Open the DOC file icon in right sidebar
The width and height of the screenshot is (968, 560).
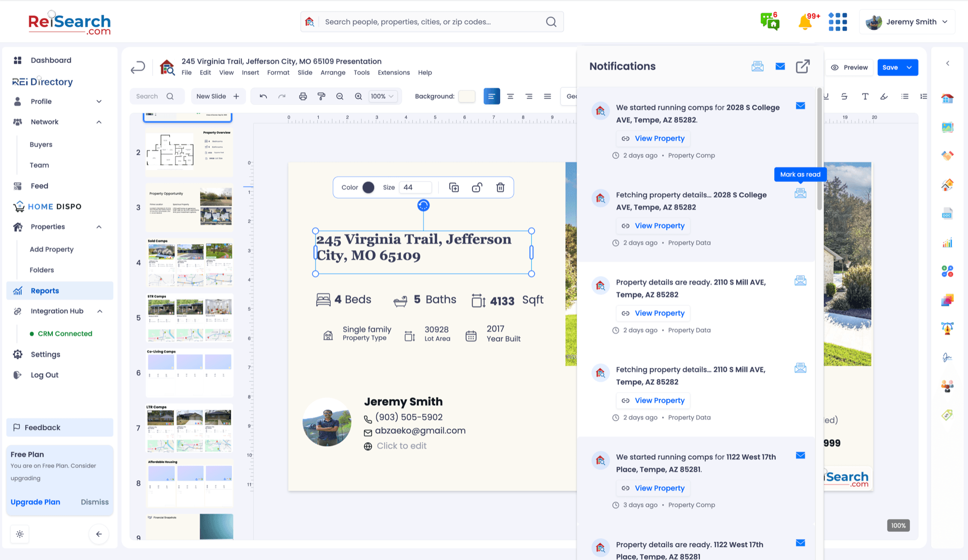[x=947, y=214]
